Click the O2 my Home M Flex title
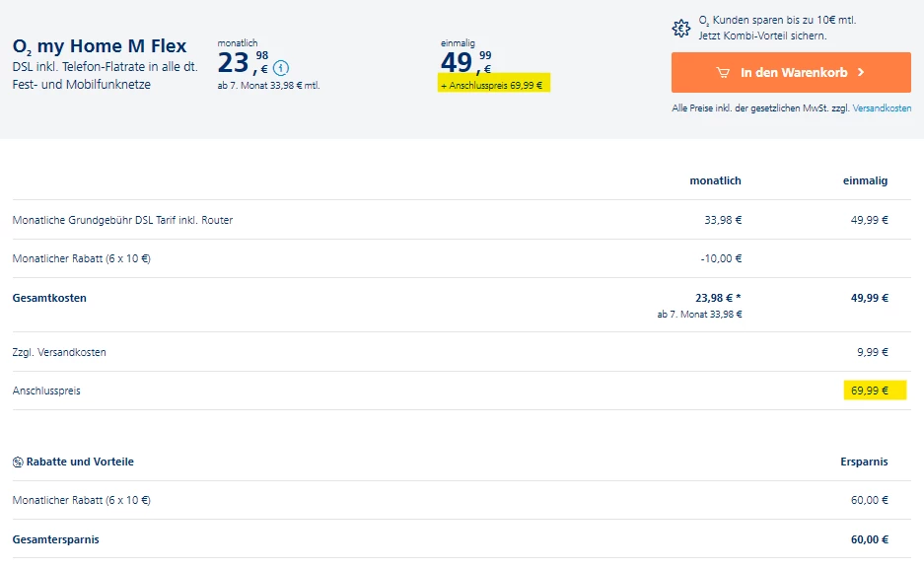 coord(100,46)
